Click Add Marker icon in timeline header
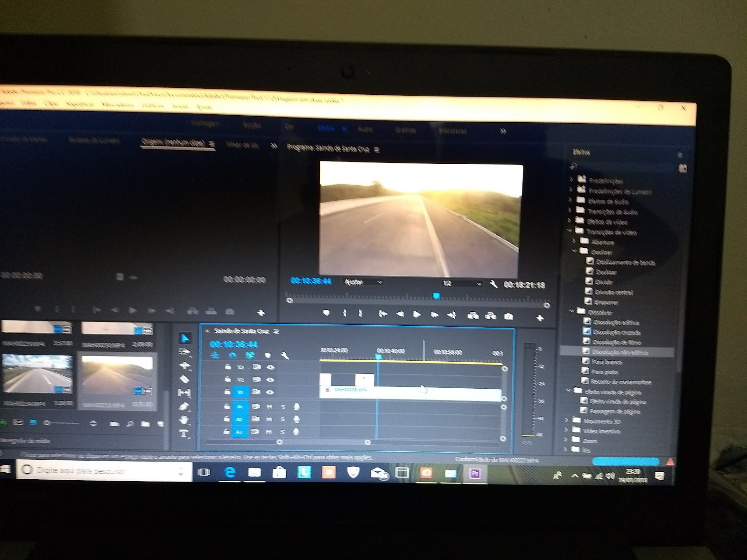 click(x=268, y=356)
